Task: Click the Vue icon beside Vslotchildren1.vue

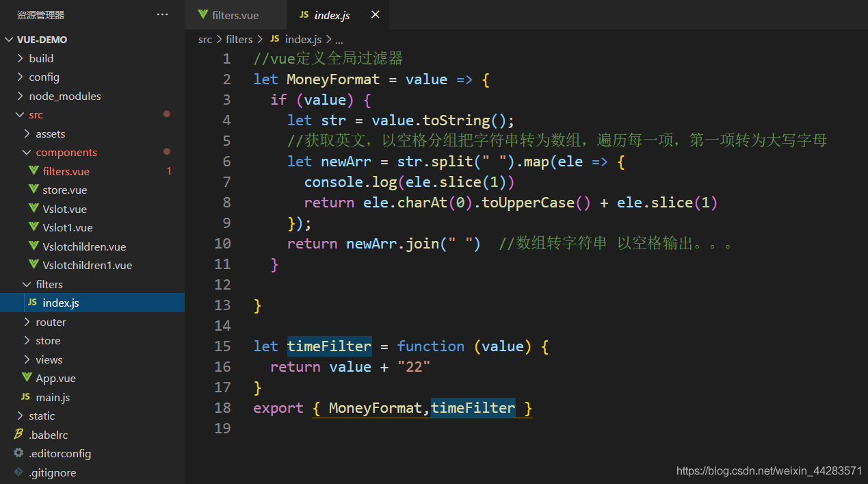Action: [34, 265]
